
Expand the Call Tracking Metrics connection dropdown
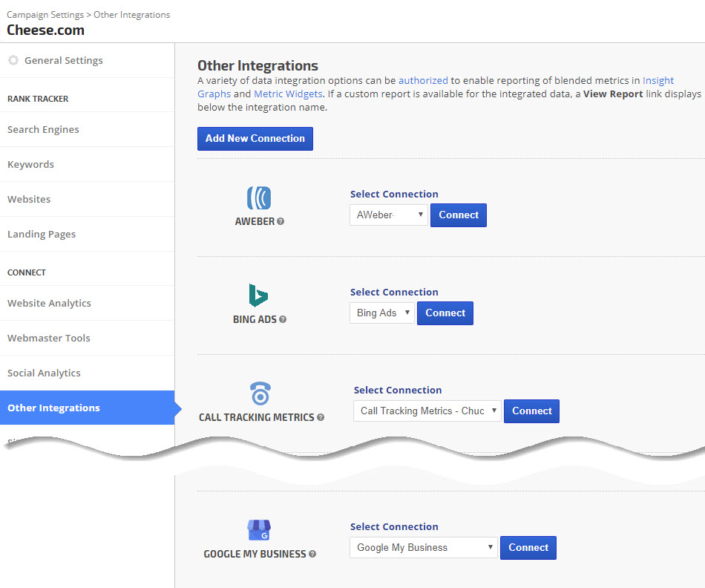[427, 411]
